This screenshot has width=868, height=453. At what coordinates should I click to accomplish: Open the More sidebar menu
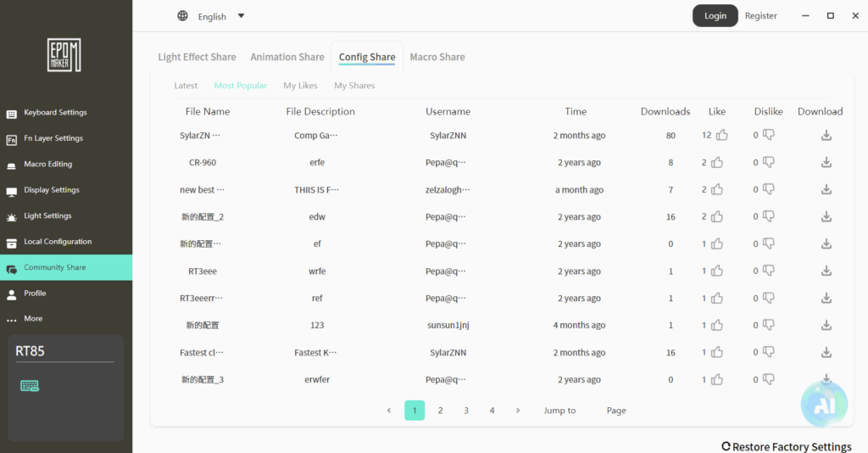33,319
